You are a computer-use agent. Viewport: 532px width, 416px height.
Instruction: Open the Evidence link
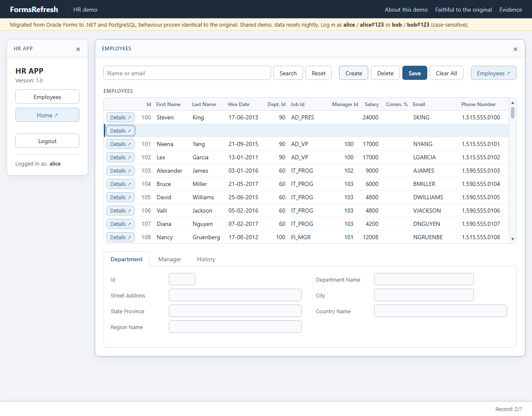(511, 10)
